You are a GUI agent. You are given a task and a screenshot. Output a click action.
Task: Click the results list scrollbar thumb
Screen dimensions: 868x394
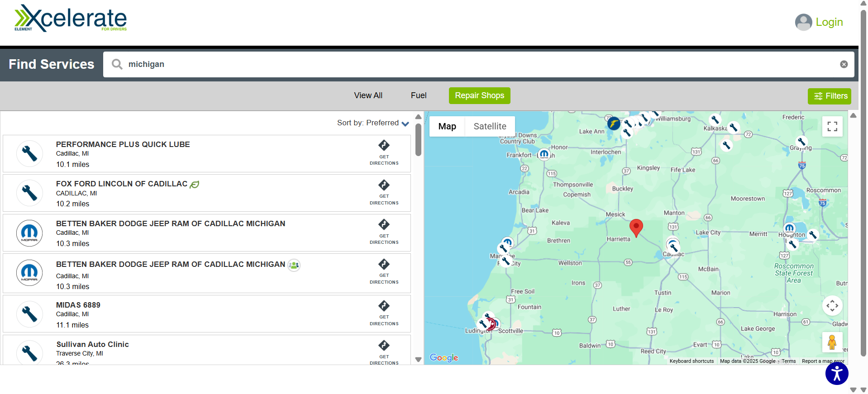(x=418, y=140)
